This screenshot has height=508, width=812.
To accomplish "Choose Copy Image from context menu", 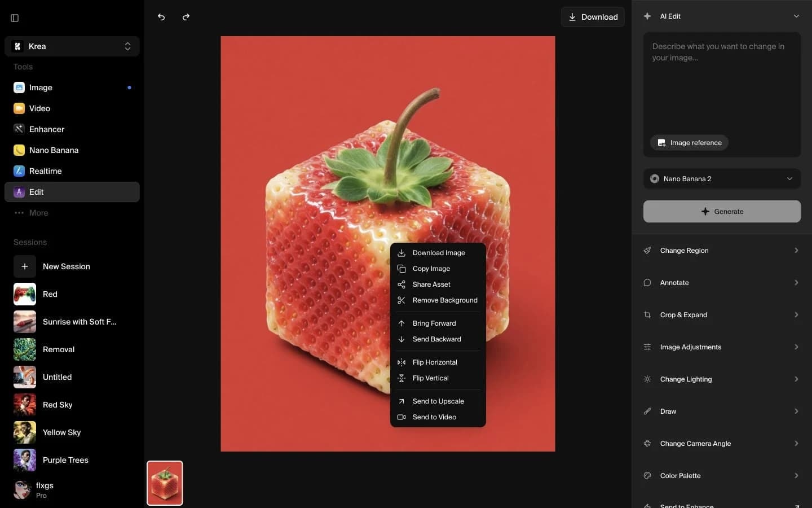I will [x=438, y=269].
